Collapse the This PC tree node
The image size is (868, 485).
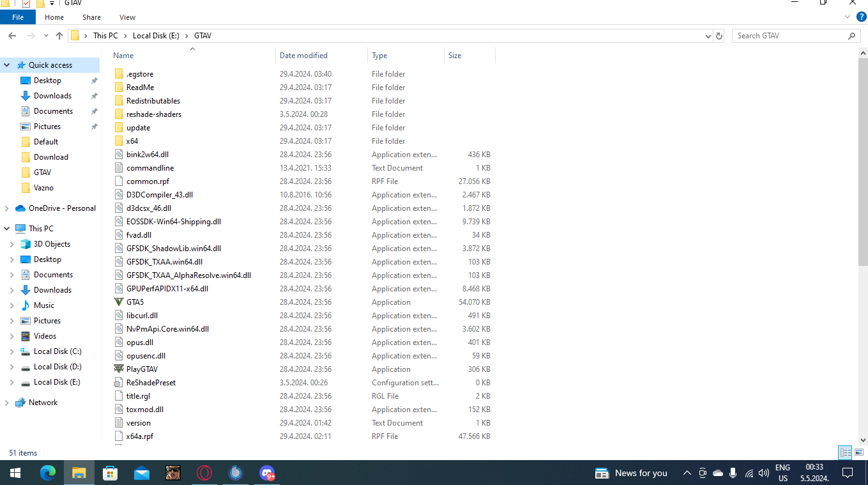(x=7, y=229)
